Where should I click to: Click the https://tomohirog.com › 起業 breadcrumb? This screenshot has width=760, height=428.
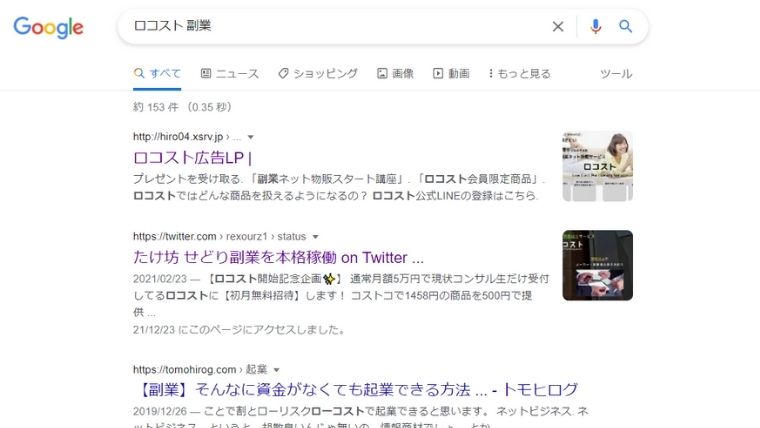coord(200,370)
